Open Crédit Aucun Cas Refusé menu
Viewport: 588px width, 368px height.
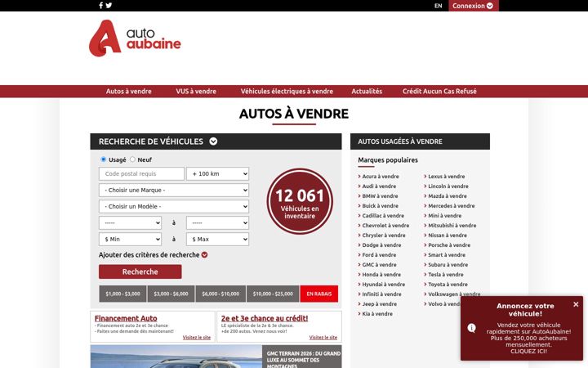[x=439, y=92]
